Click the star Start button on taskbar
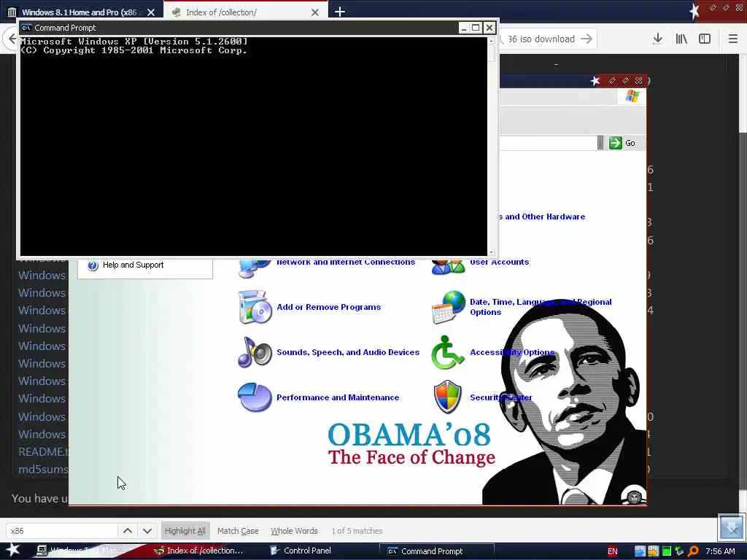Image resolution: width=747 pixels, height=560 pixels. coord(12,550)
